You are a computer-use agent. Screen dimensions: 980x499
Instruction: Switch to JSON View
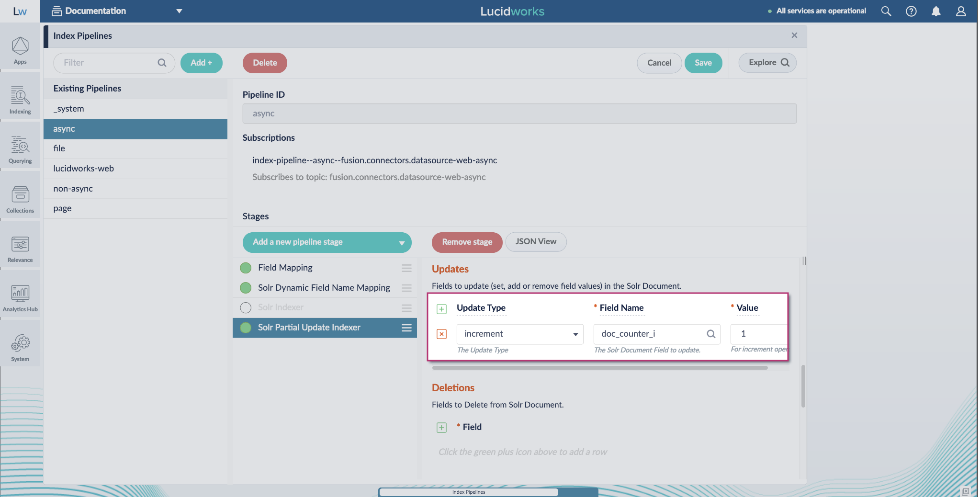[x=536, y=242]
